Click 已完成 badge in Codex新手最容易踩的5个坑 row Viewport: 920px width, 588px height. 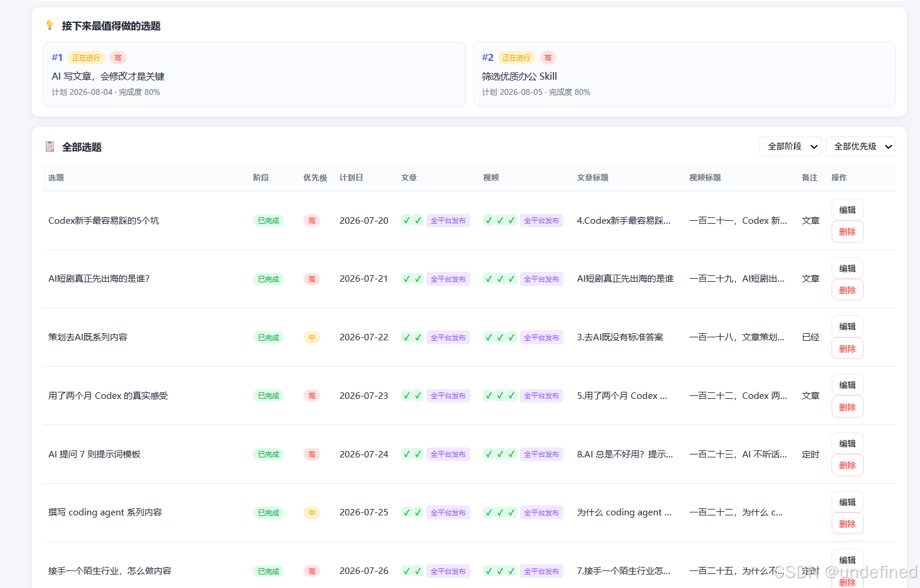click(x=268, y=220)
